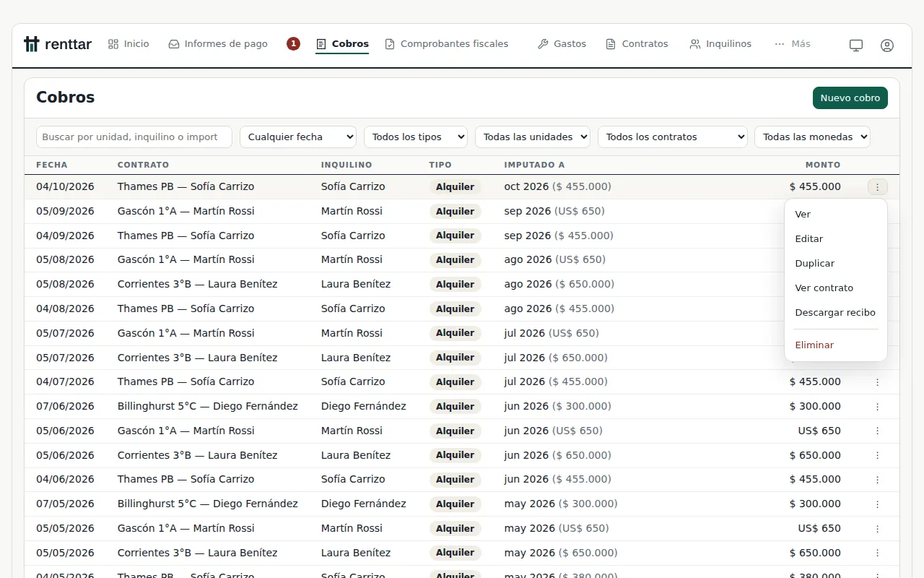Open row actions for 05/05/2026 Gascón 1°A

click(878, 529)
